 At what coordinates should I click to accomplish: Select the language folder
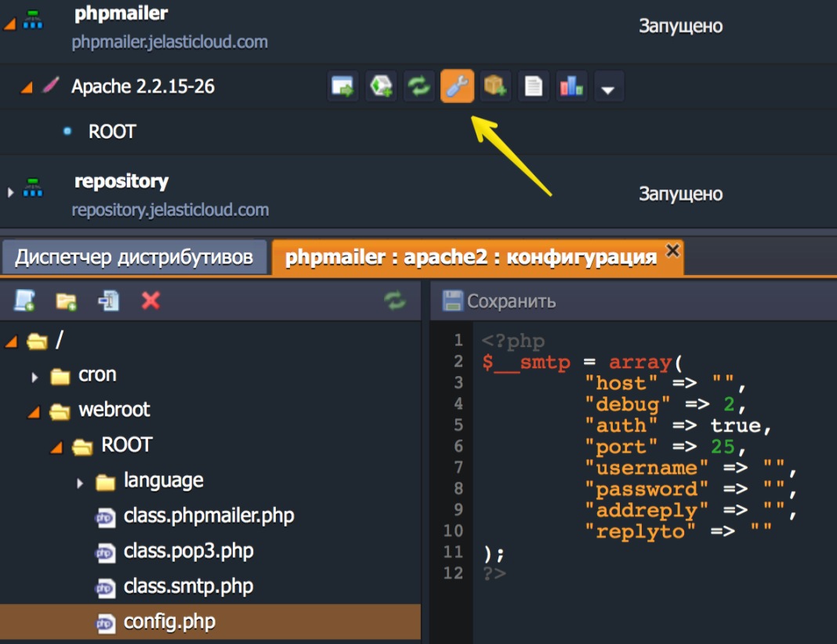[163, 481]
